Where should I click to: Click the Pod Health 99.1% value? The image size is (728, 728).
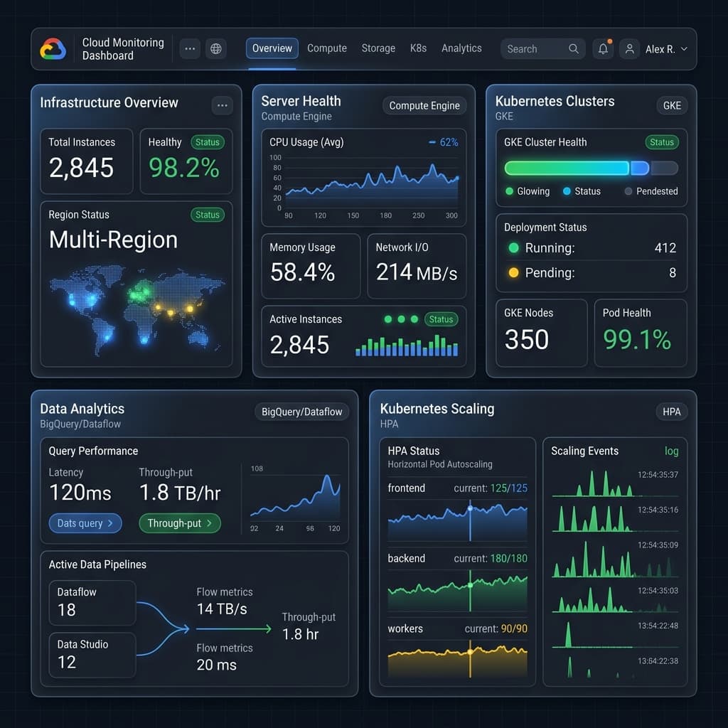point(637,339)
